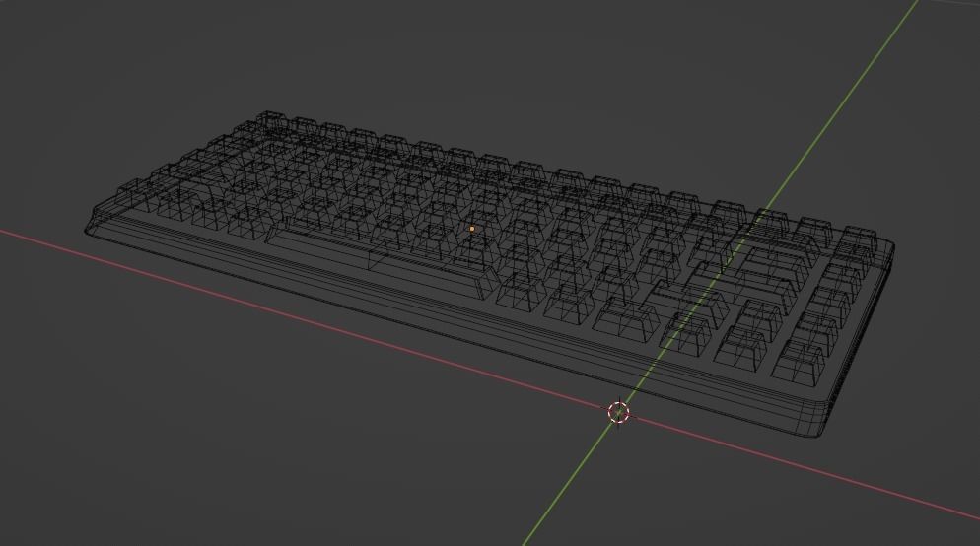
Task: Click the red-white 3D cursor crosshair
Action: tap(619, 412)
